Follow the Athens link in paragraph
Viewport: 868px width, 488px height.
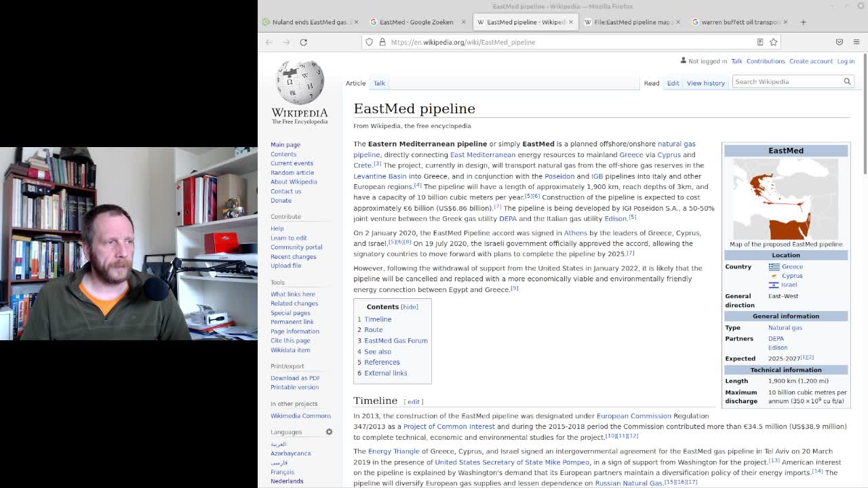click(x=575, y=233)
